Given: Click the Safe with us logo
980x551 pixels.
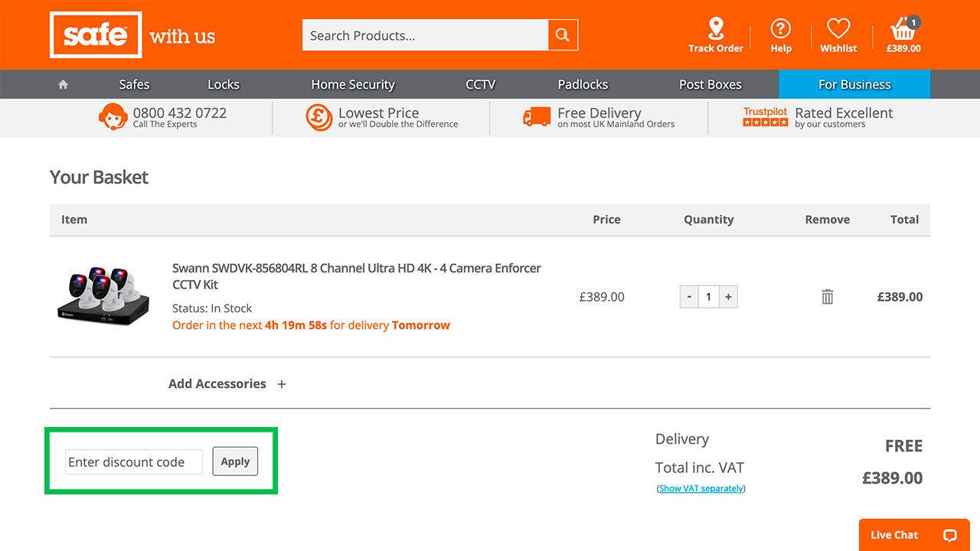Looking at the screenshot, I should pyautogui.click(x=132, y=35).
